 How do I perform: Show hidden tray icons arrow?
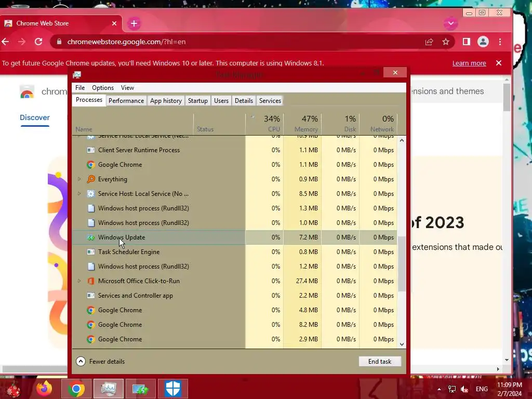tap(440, 389)
